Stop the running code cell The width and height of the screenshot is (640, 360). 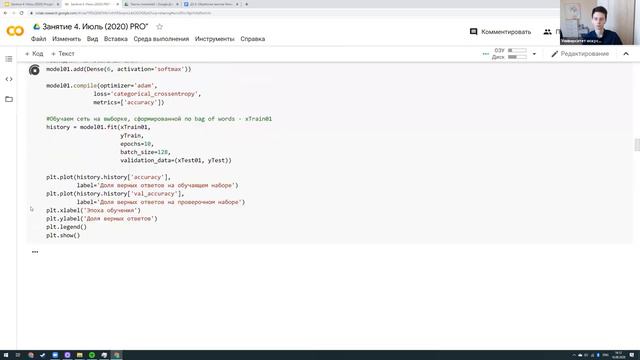tap(35, 70)
